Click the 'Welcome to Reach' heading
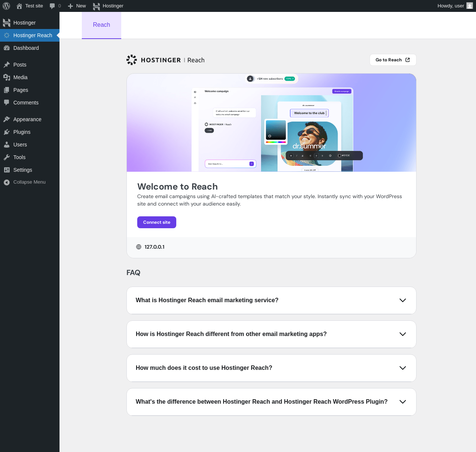The height and width of the screenshot is (452, 476). (177, 187)
